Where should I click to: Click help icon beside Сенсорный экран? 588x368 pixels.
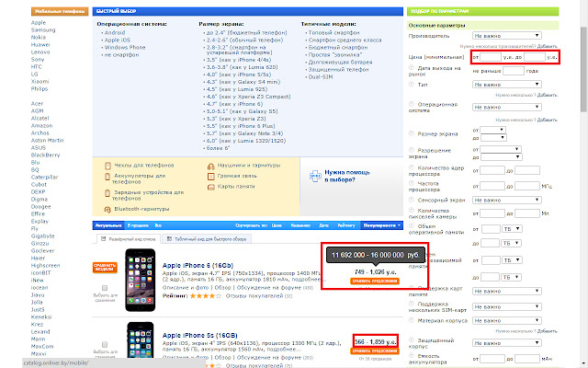412,200
